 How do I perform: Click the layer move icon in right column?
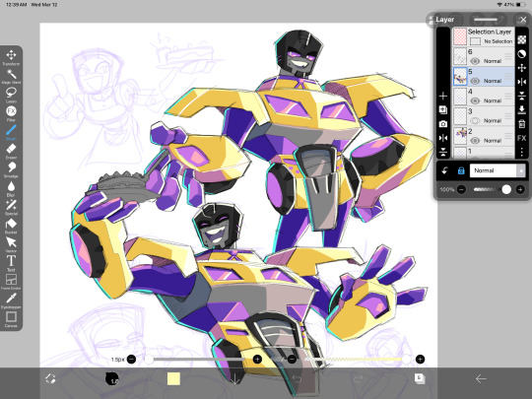coord(522,68)
